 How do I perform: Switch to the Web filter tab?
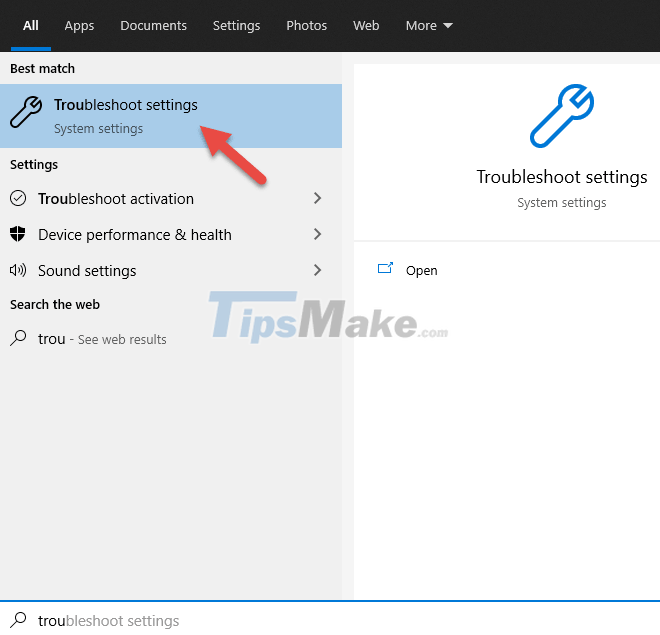[366, 26]
